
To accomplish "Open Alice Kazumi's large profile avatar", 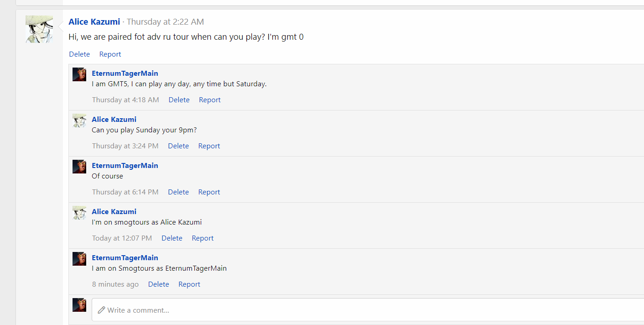I will (39, 29).
